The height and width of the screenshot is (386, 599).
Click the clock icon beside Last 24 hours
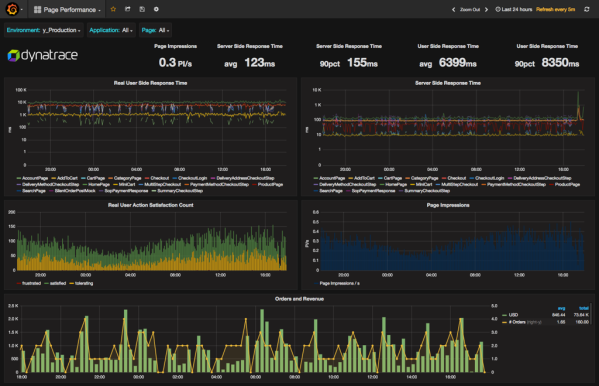tap(498, 9)
